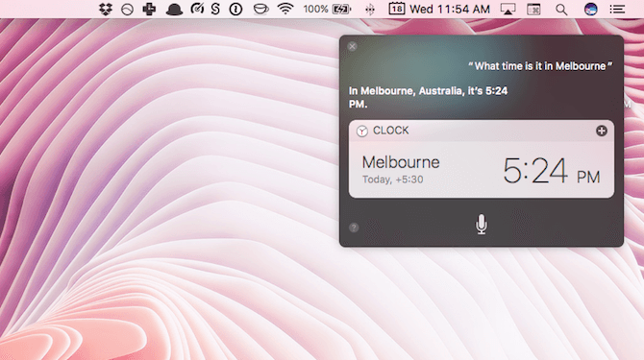Open the Wi-Fi status menu
The image size is (644, 360).
click(x=285, y=9)
